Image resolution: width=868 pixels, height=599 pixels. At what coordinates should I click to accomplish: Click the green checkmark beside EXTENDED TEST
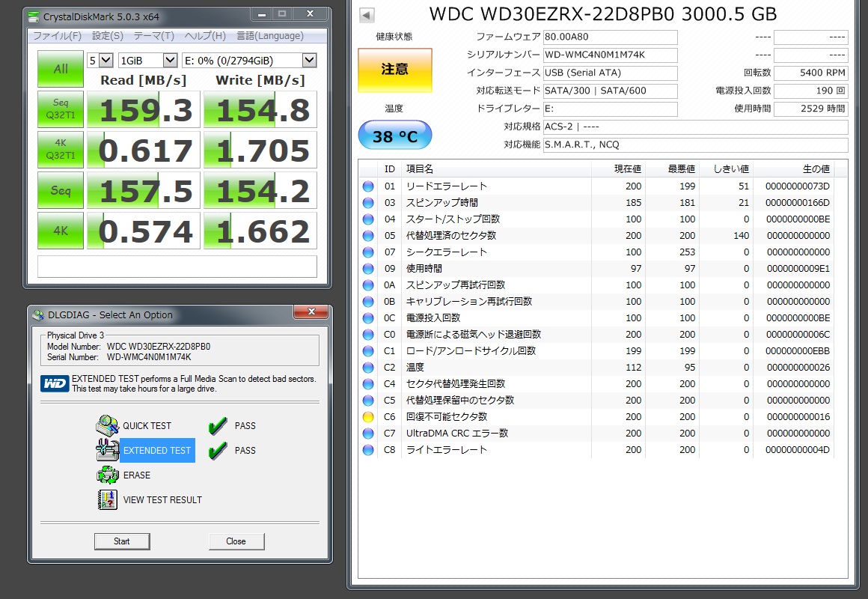point(218,450)
